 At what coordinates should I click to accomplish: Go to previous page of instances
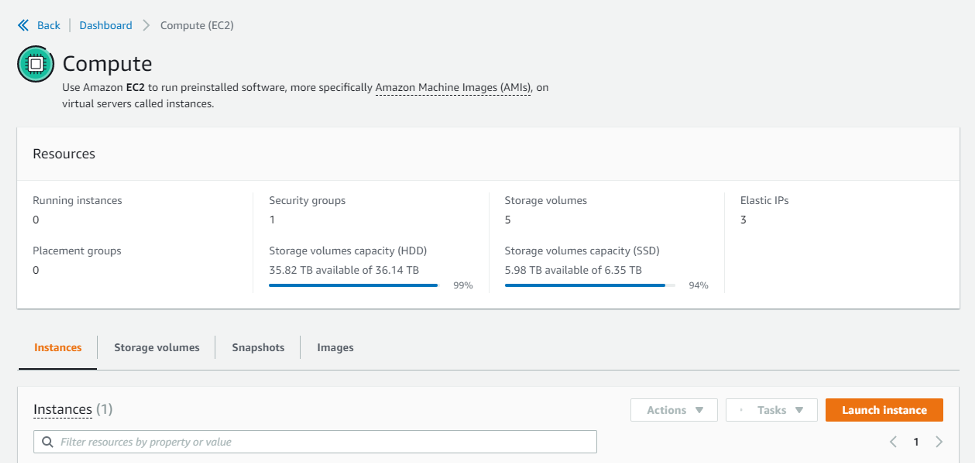point(893,441)
